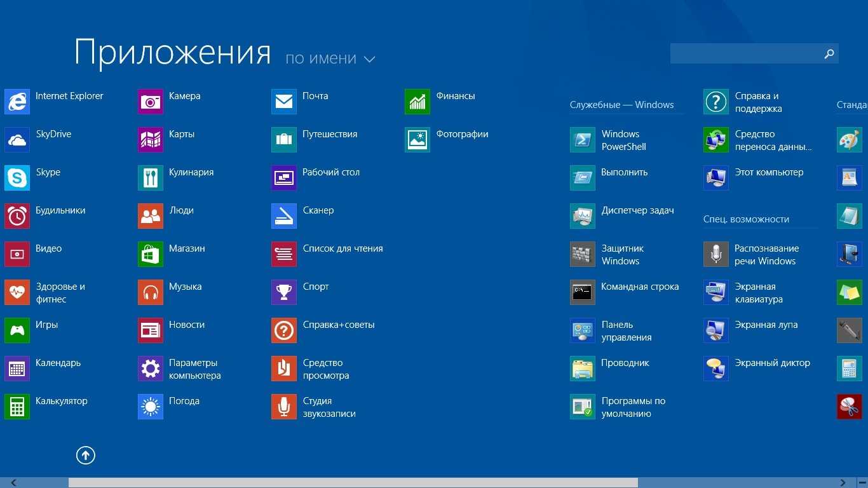This screenshot has width=868, height=488.
Task: Open Internet Explorer app icon
Action: tap(17, 102)
